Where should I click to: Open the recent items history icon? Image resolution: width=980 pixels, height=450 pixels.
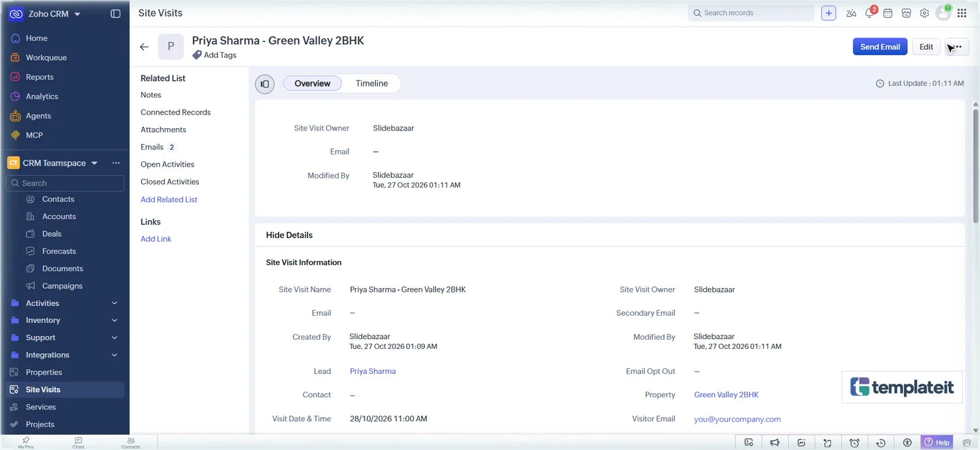[x=881, y=443]
